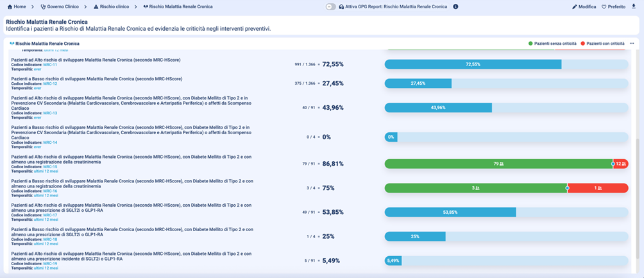Click the download icon at top right
Viewport: 644px width, 278px height.
point(634,6)
